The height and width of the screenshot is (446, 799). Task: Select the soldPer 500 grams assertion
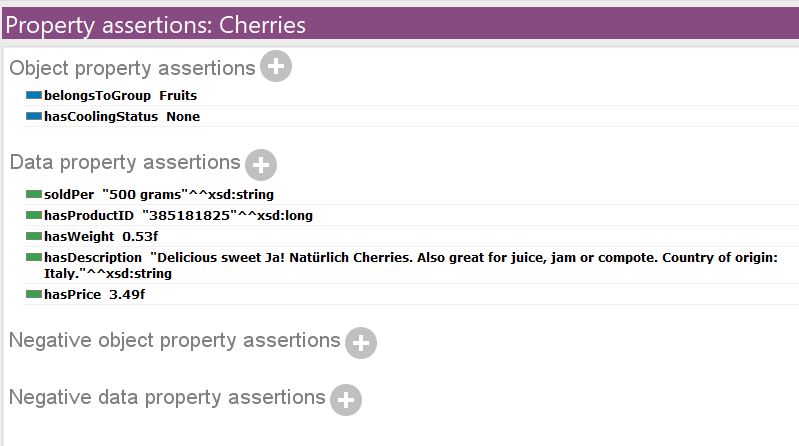(x=412, y=194)
